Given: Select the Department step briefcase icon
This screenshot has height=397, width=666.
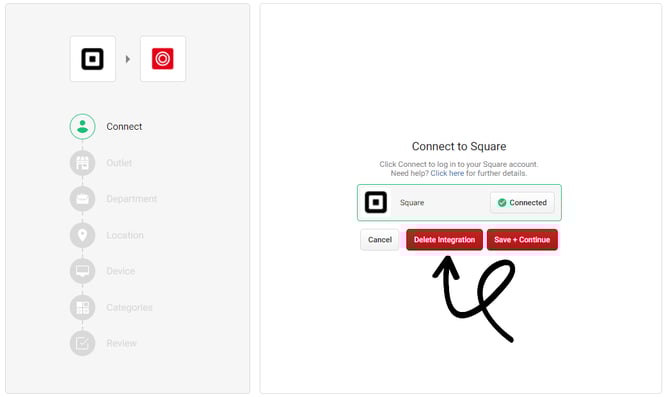Looking at the screenshot, I should coord(82,199).
